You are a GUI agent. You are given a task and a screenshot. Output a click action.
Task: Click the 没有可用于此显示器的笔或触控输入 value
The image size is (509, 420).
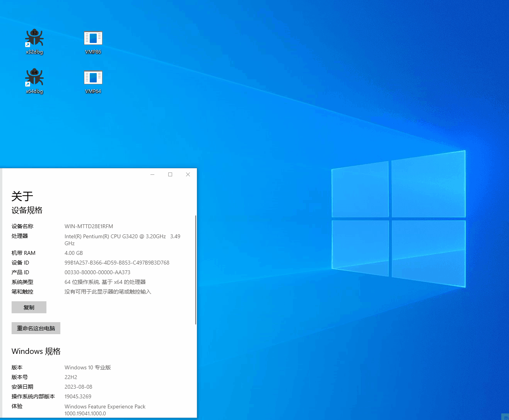[108, 292]
